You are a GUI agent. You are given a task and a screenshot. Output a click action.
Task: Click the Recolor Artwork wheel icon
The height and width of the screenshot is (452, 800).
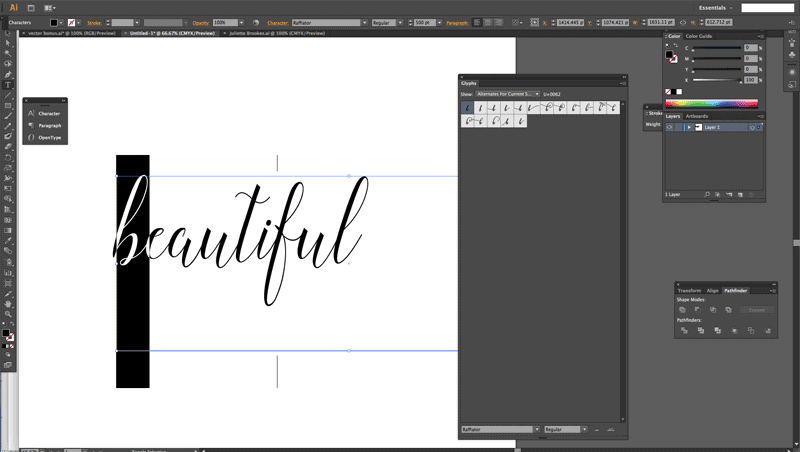[256, 22]
